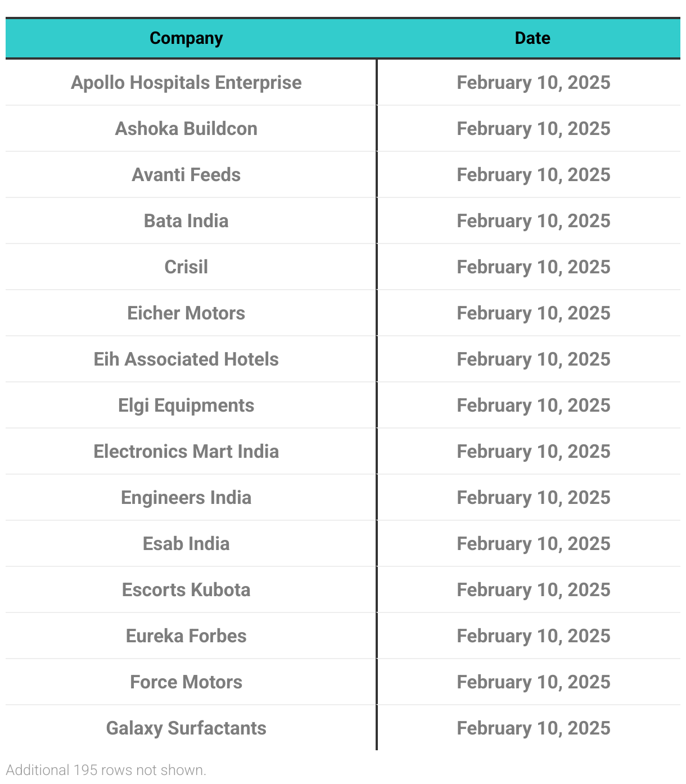Click the Eih Associated Hotels entry

click(186, 359)
